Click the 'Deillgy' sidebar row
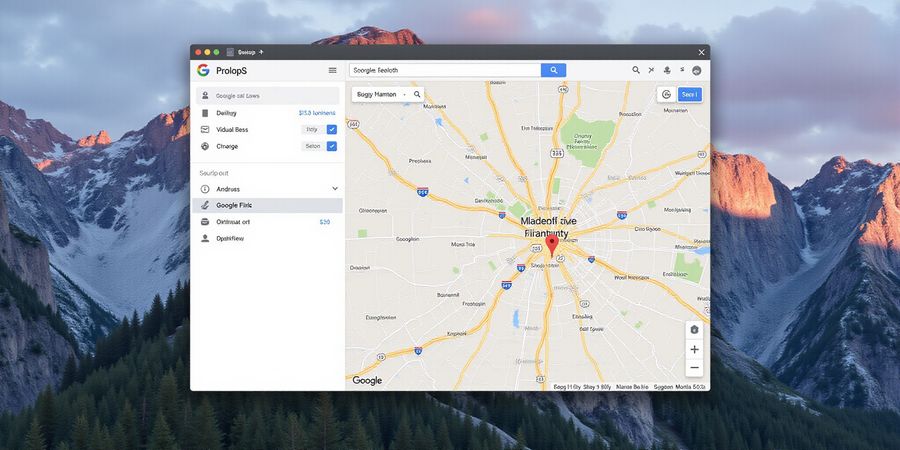Screen dimensions: 900x450 tap(267, 113)
